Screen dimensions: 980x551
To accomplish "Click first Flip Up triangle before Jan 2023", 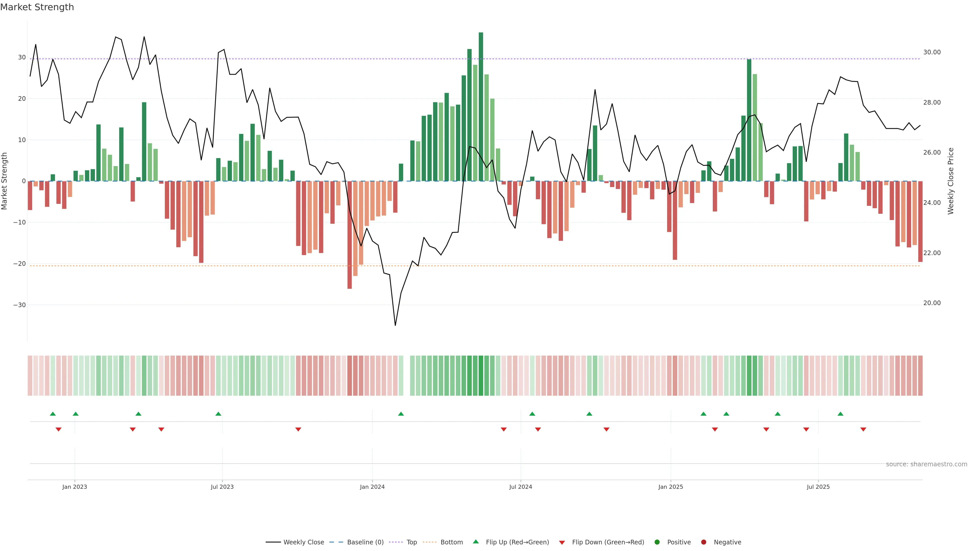I will click(53, 414).
